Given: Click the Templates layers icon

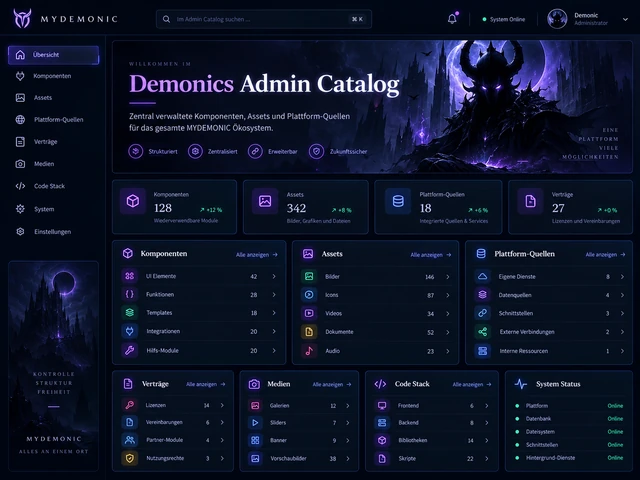Looking at the screenshot, I should (x=129, y=313).
